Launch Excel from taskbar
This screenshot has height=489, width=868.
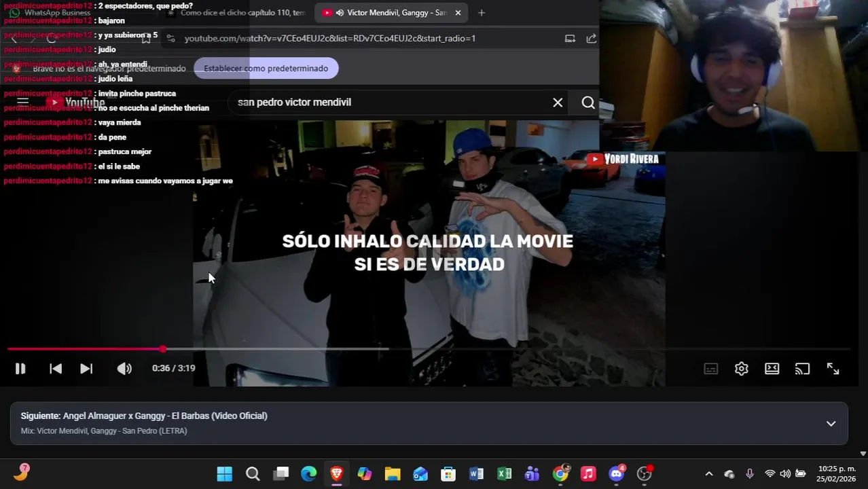click(504, 474)
